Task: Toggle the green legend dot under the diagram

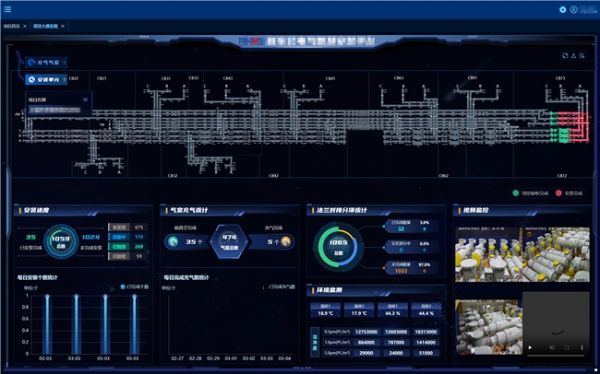Action: pos(516,193)
